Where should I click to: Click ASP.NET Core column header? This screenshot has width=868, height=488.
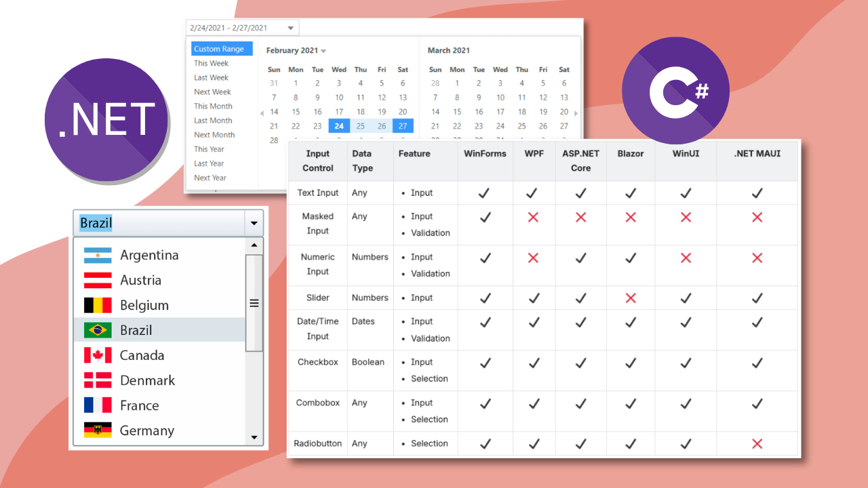coord(580,161)
